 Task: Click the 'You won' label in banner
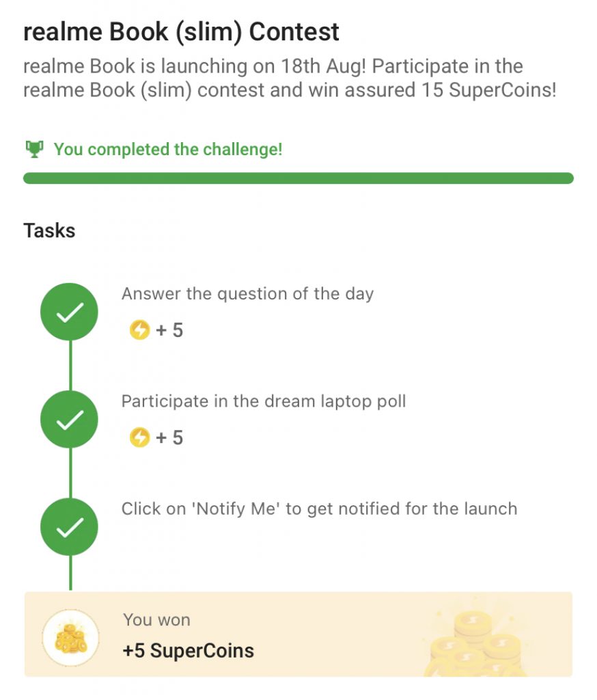156,620
